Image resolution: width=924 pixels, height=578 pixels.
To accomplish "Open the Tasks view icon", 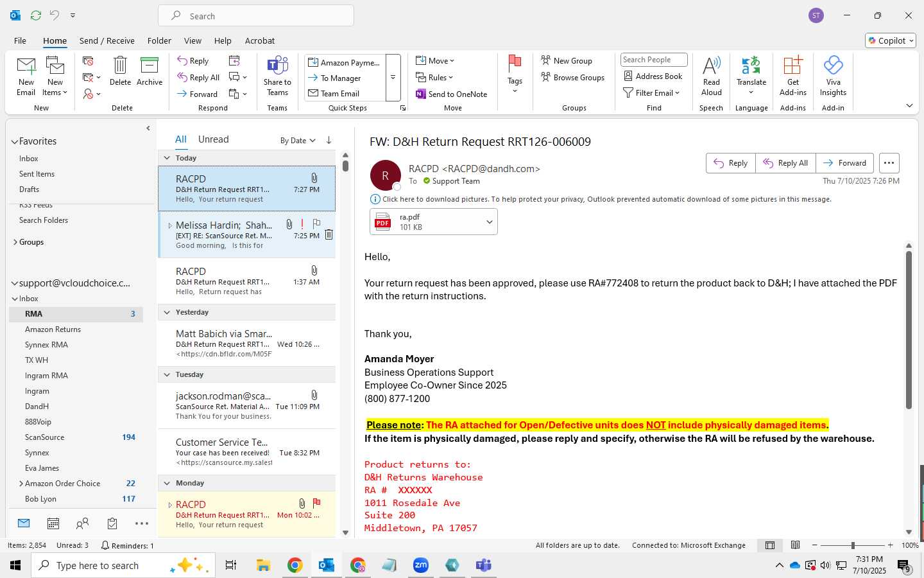I will (x=112, y=523).
